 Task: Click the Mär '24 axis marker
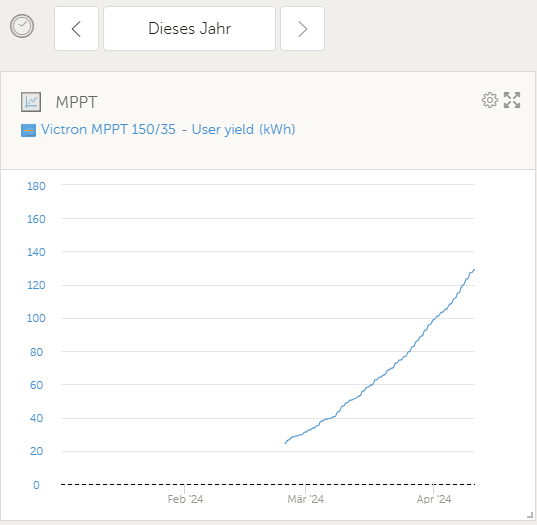click(305, 499)
